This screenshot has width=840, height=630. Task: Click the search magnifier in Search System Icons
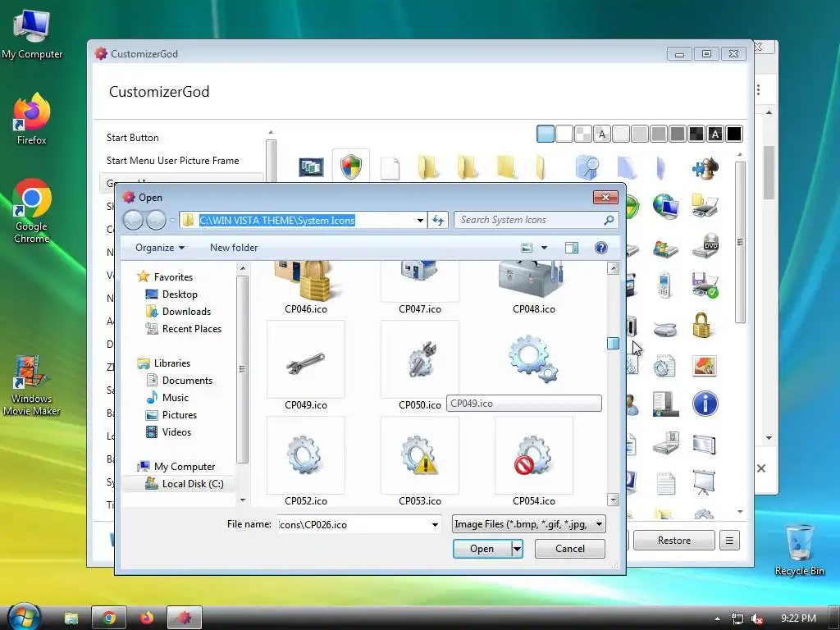(x=609, y=220)
